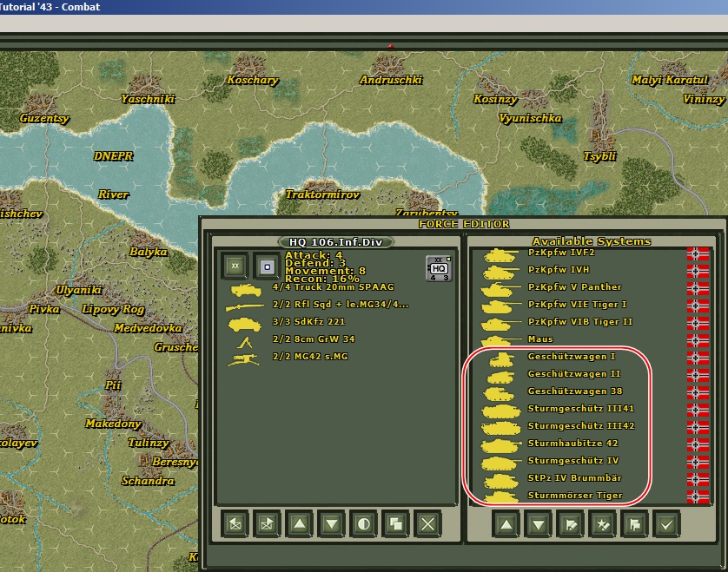Choose Geschützwagen II system
Image resolution: width=728 pixels, height=572 pixels.
tap(574, 374)
